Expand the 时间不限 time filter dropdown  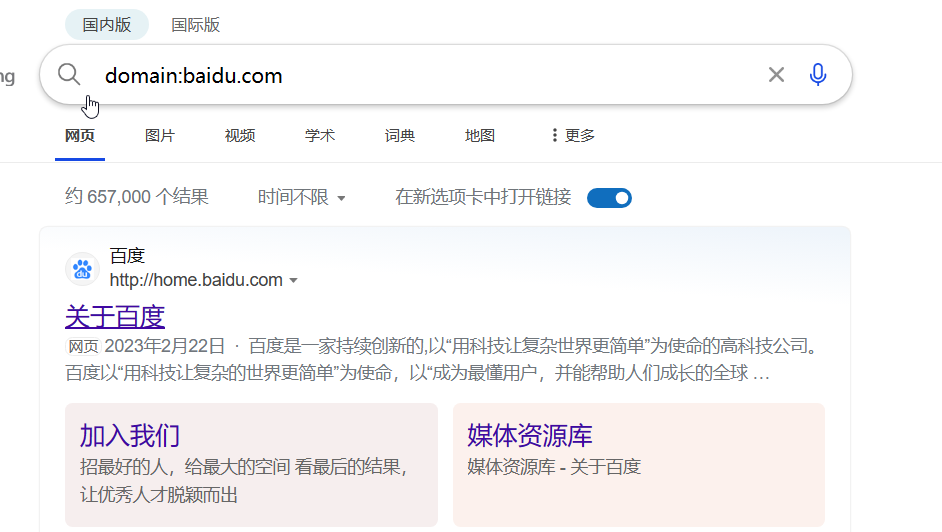click(x=302, y=197)
